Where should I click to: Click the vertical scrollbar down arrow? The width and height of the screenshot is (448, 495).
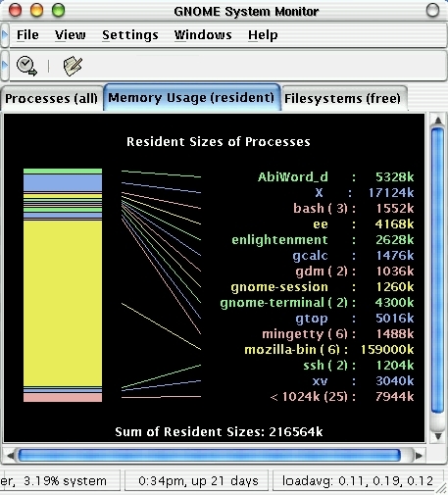pos(438,436)
